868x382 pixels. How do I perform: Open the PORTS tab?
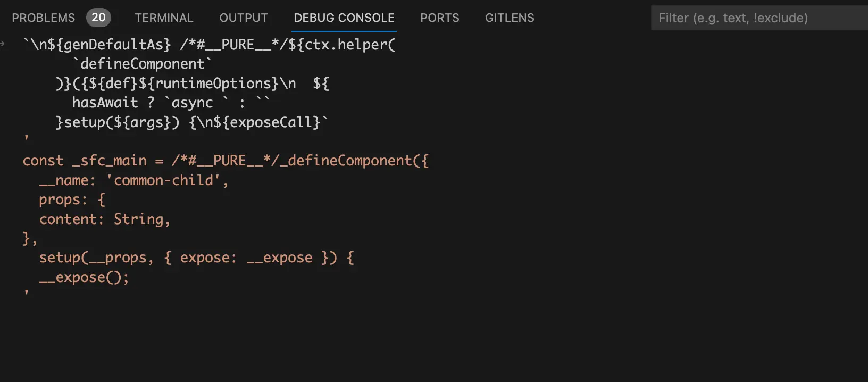439,18
